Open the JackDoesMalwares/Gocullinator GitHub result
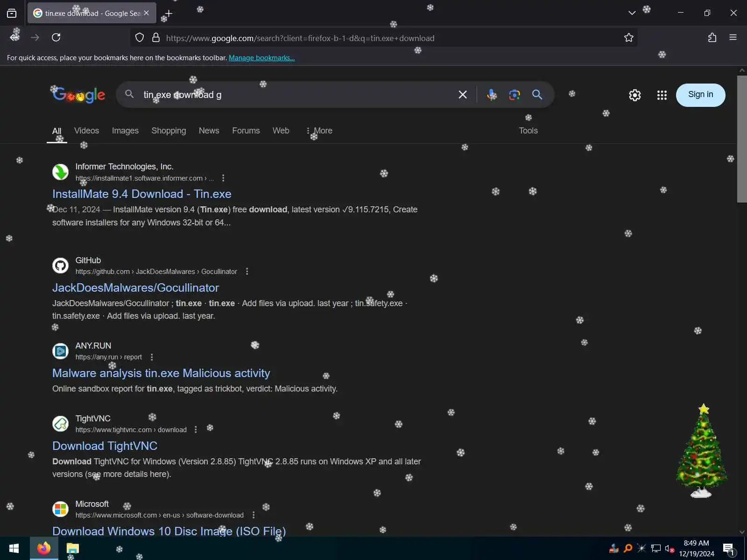747x560 pixels. [135, 287]
